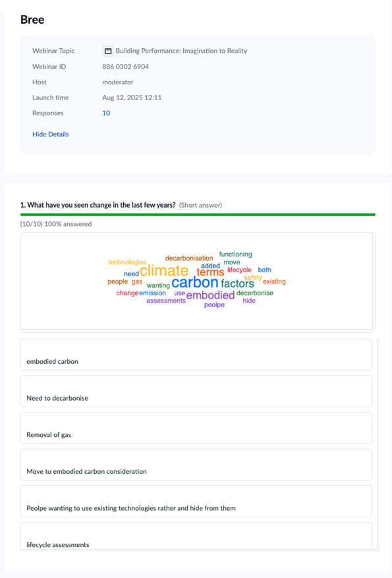Select the 'Need to decarbonise' response
This screenshot has width=392, height=578.
pyautogui.click(x=196, y=391)
